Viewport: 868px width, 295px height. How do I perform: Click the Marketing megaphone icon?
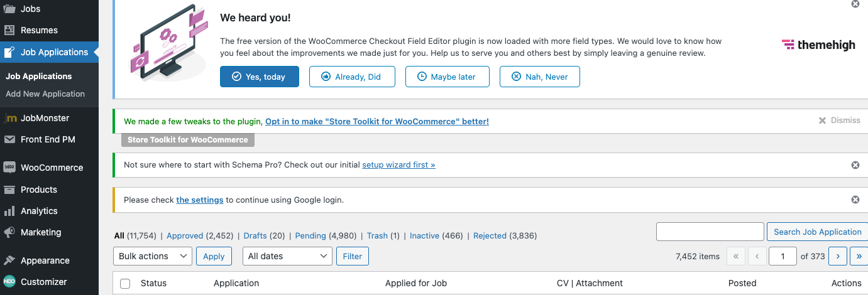pos(9,232)
